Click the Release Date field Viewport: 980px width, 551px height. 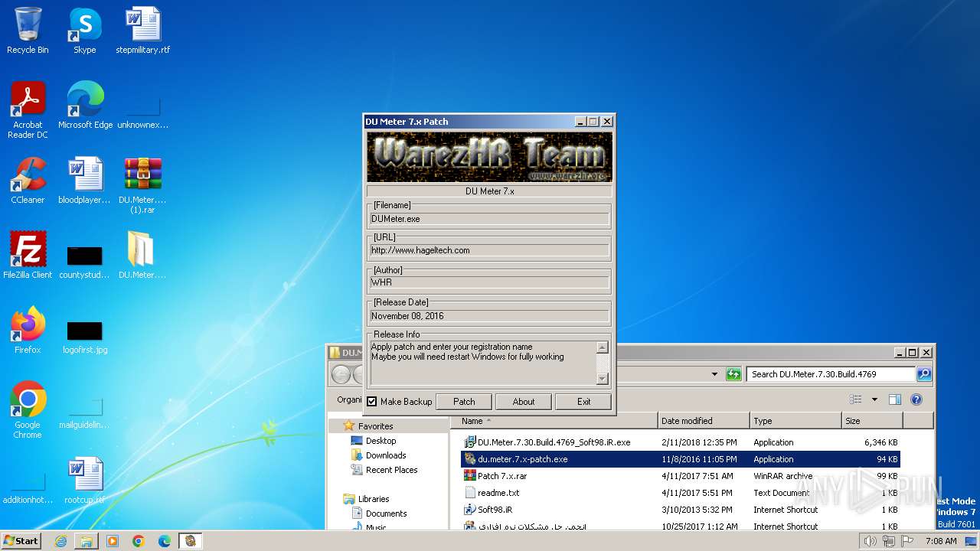(x=489, y=316)
